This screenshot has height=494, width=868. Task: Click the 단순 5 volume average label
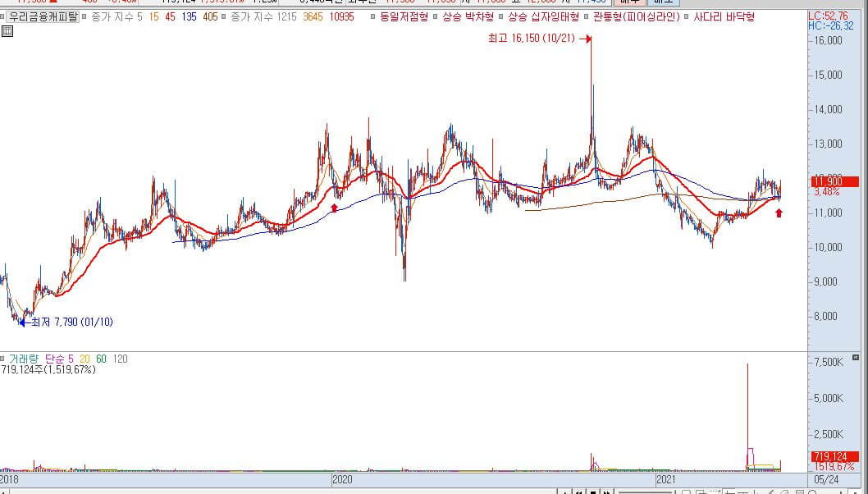click(59, 359)
